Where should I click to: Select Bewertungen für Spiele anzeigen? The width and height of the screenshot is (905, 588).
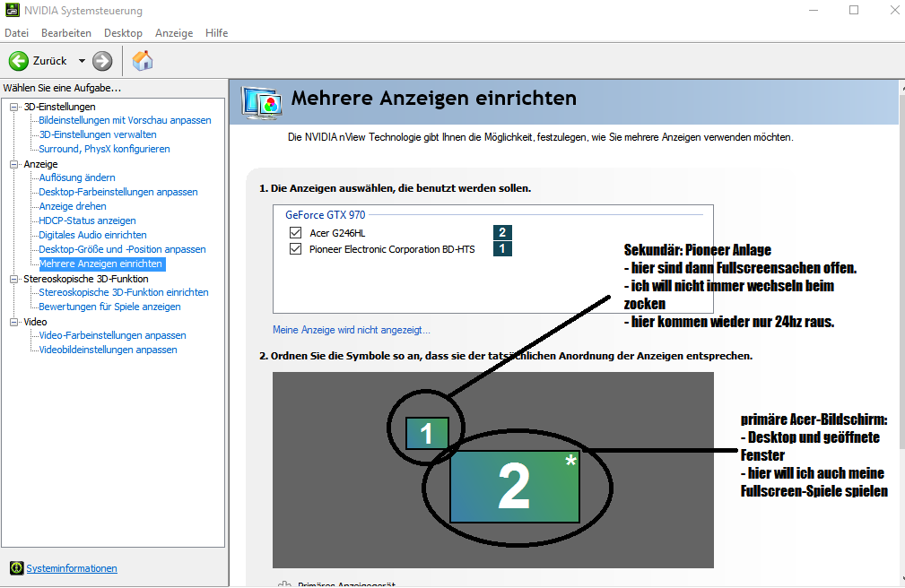(109, 307)
